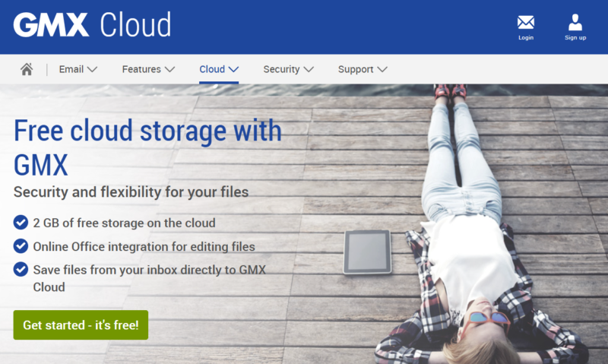Click the Sign up text label
Image resolution: width=608 pixels, height=364 pixels.
575,37
